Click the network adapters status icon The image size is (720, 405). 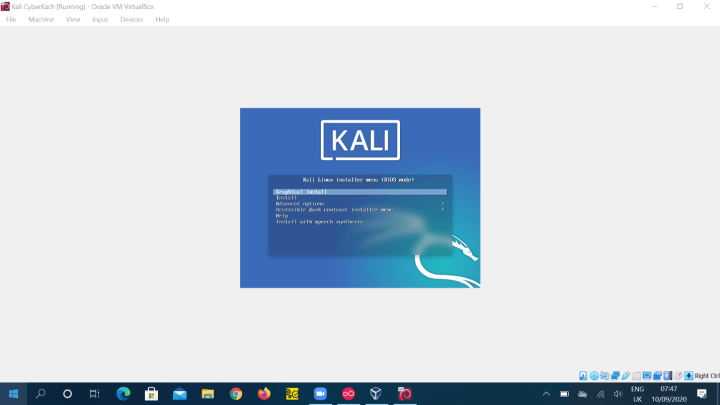(615, 376)
